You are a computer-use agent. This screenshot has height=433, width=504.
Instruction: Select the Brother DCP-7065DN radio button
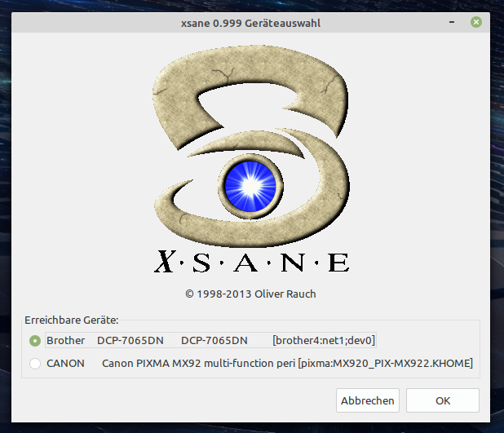click(35, 341)
